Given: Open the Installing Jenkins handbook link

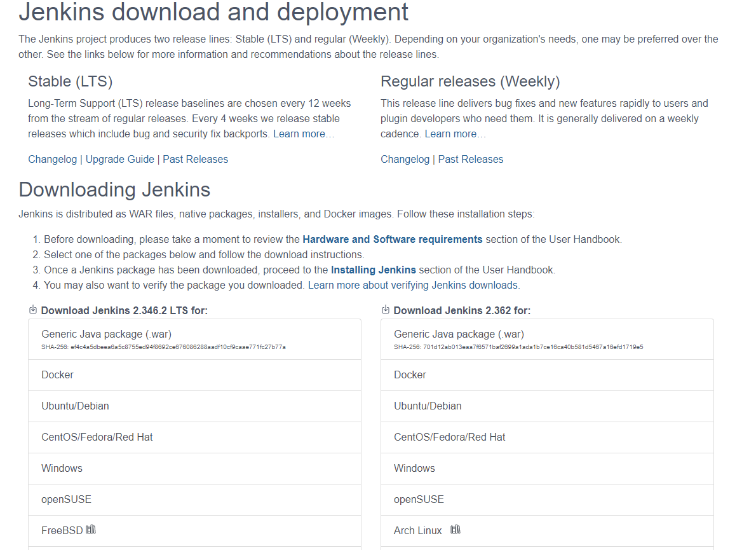Looking at the screenshot, I should tap(373, 270).
